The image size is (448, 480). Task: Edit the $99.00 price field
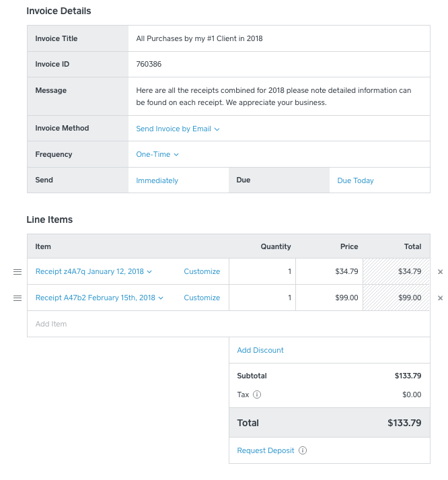point(330,298)
